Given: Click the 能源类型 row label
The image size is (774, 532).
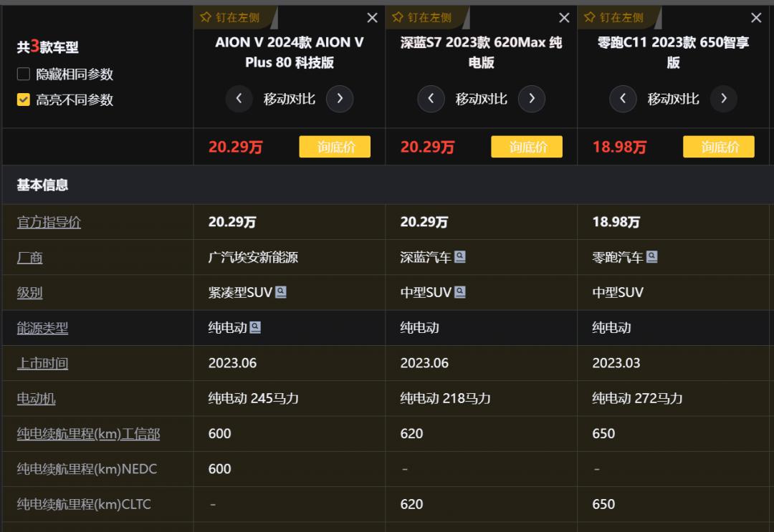Looking at the screenshot, I should (42, 328).
